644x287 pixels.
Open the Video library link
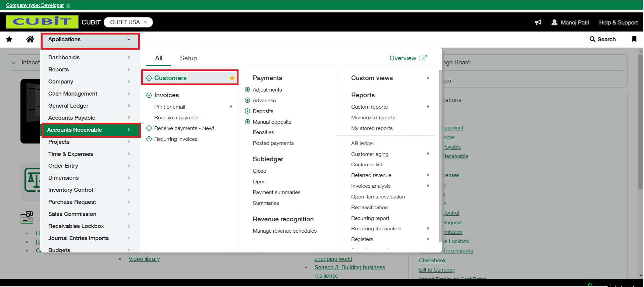[x=144, y=259]
